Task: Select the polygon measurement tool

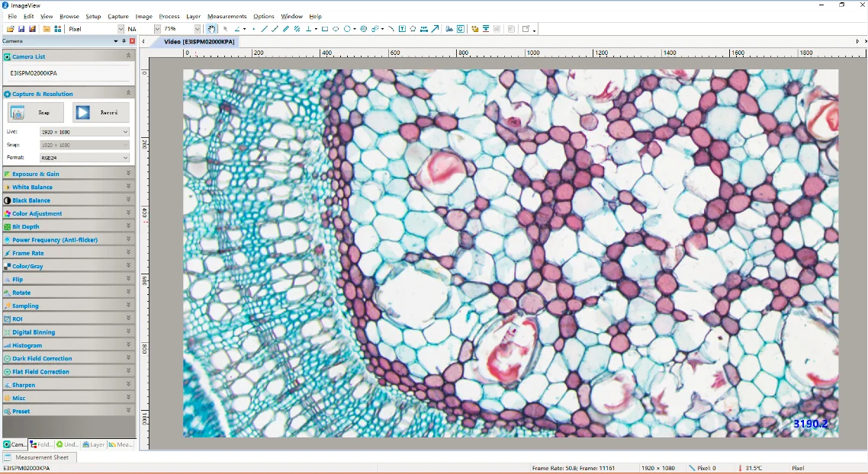Action: (413, 29)
